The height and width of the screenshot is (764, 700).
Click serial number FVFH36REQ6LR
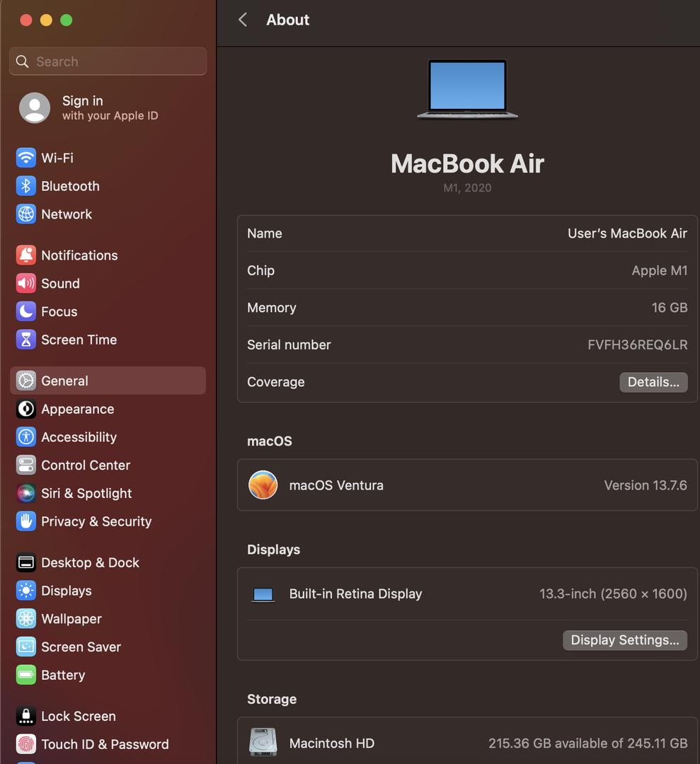[638, 345]
